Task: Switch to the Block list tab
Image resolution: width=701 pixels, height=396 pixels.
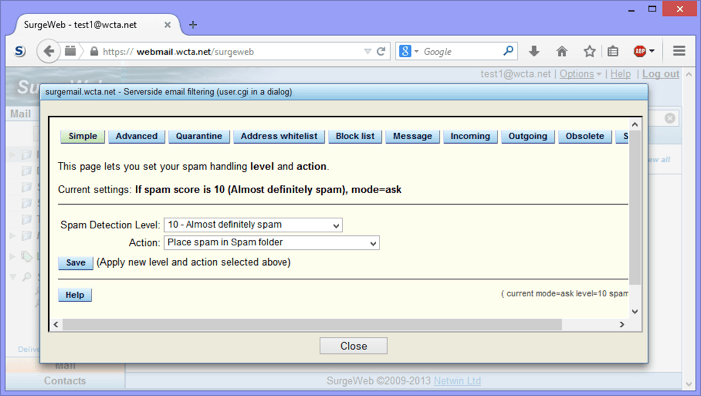Action: [x=355, y=136]
